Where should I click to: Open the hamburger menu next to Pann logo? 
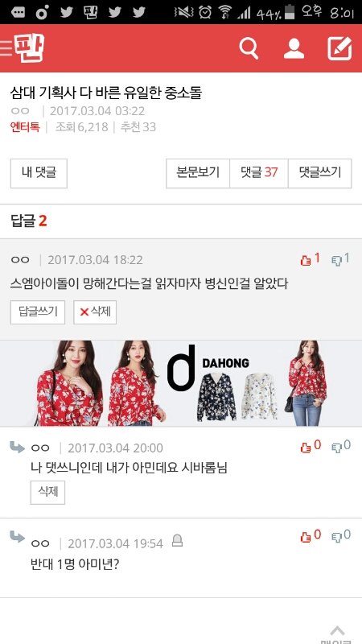[x=6, y=48]
